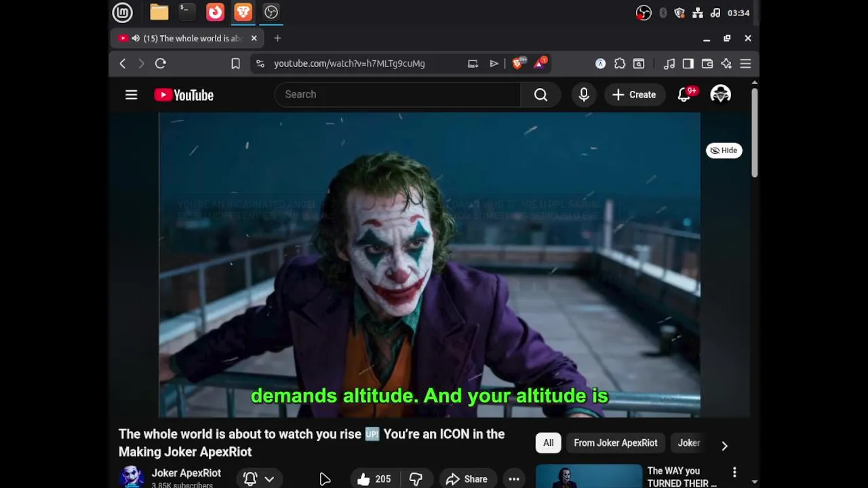
Task: Click the page vertical scrollbar thumb
Action: coord(754,132)
